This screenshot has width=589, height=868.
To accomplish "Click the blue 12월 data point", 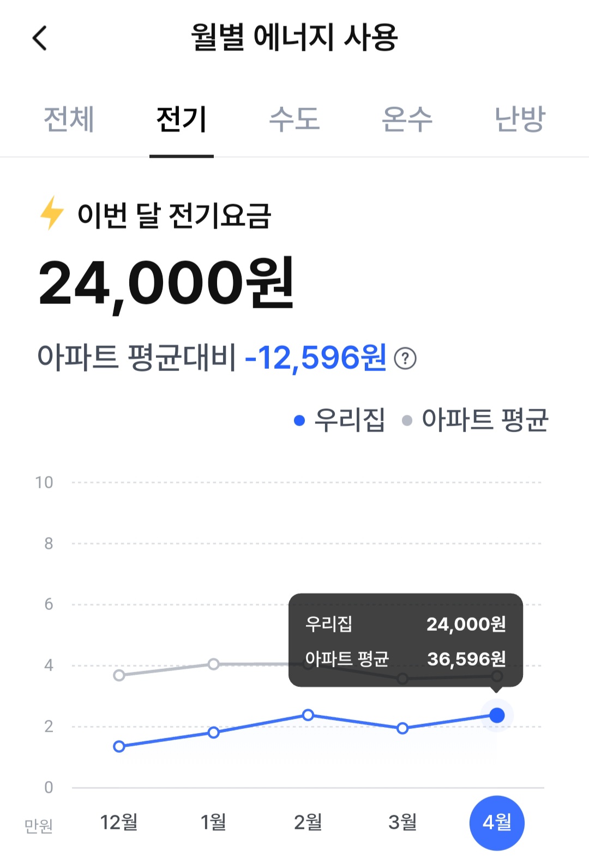I will [119, 746].
